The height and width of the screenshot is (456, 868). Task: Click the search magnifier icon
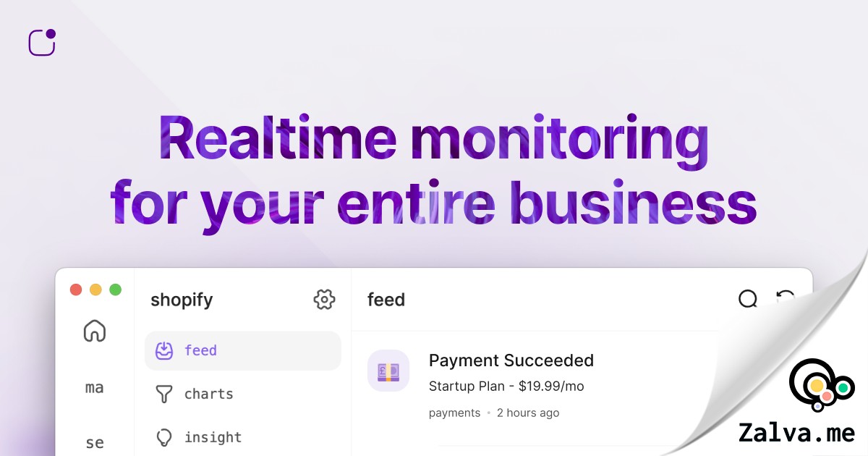coord(747,299)
